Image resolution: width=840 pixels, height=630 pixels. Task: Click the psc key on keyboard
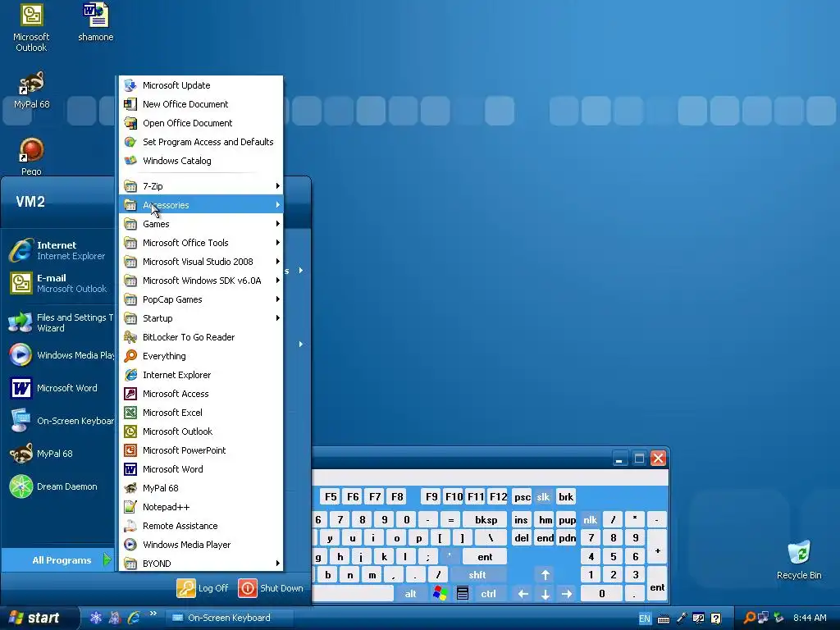[x=523, y=496]
